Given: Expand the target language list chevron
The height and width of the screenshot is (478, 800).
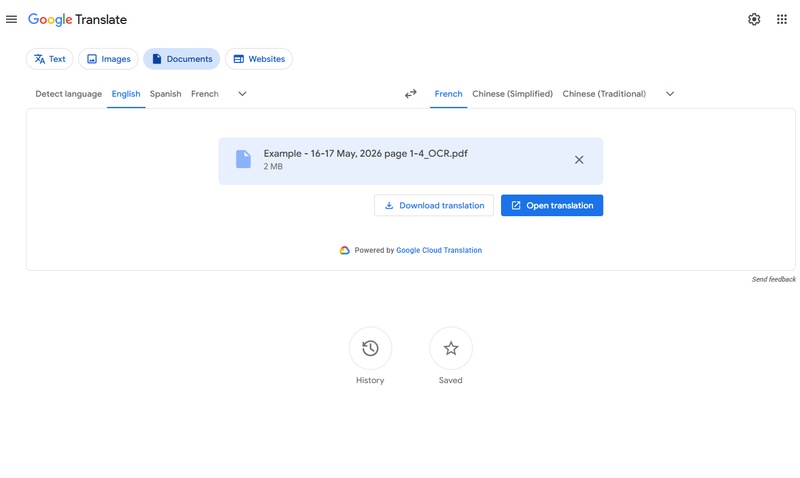Looking at the screenshot, I should point(670,94).
